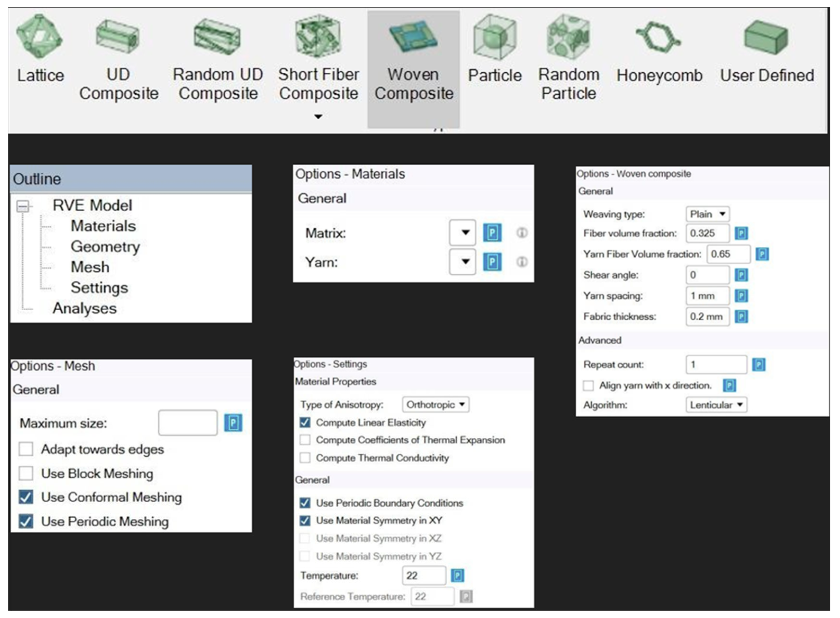Viewport: 840px width, 618px height.
Task: Select the User Defined icon
Action: click(x=766, y=37)
